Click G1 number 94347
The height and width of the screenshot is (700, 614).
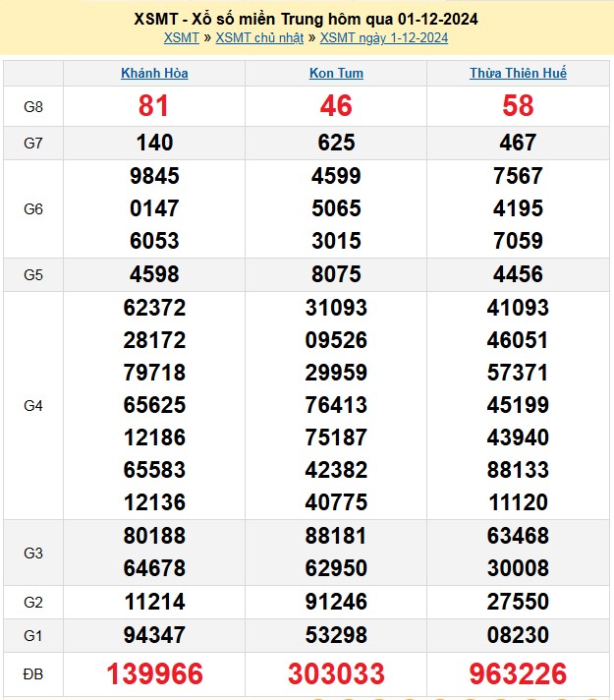[154, 635]
